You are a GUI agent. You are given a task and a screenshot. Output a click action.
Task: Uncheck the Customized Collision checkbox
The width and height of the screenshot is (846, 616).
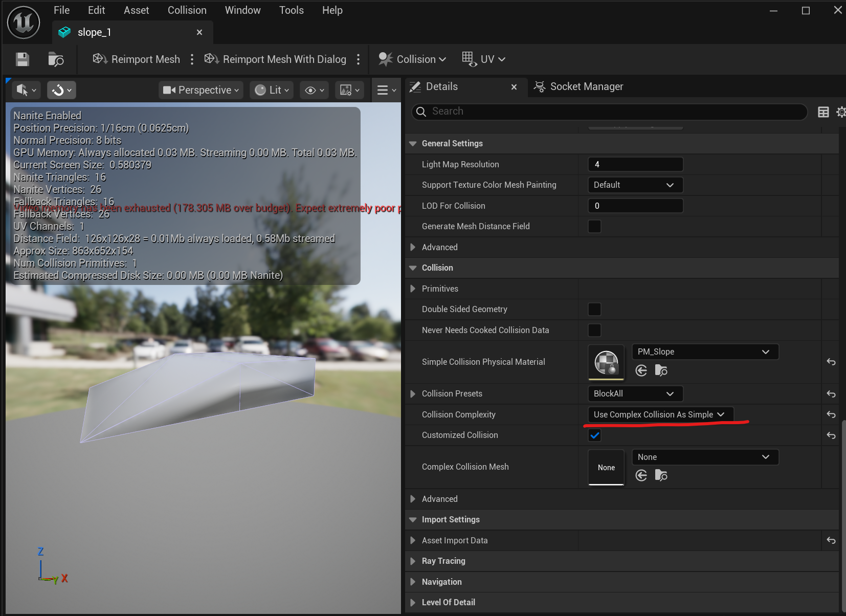(x=594, y=435)
